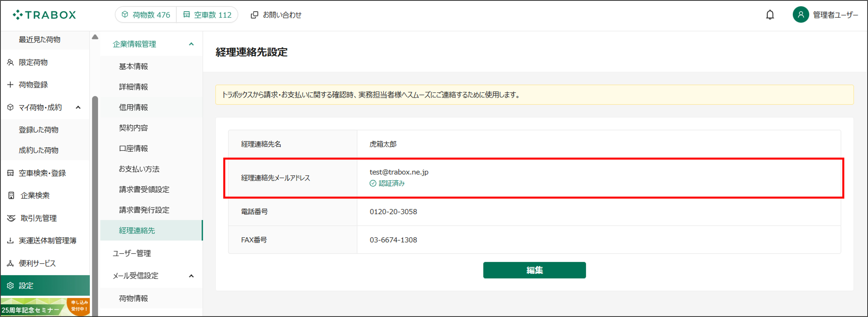The height and width of the screenshot is (317, 868).
Task: Click the left sidebar scrollbar thumb
Action: click(x=95, y=206)
